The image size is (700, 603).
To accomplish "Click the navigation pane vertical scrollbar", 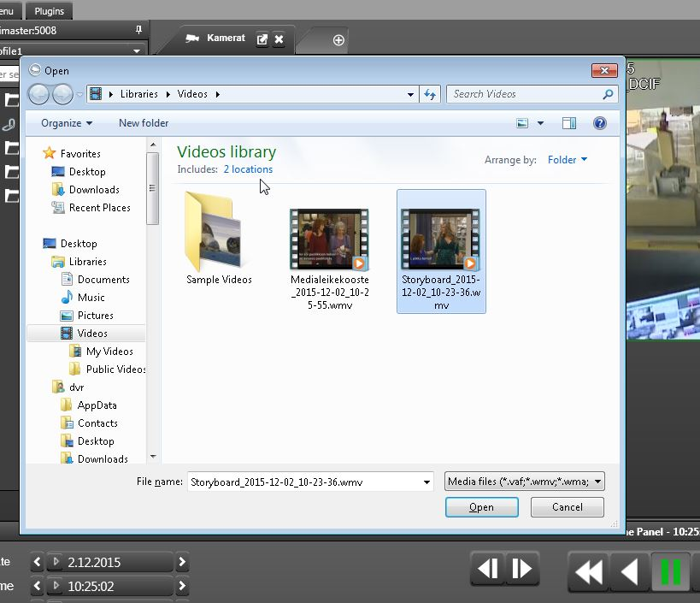I will pyautogui.click(x=153, y=188).
